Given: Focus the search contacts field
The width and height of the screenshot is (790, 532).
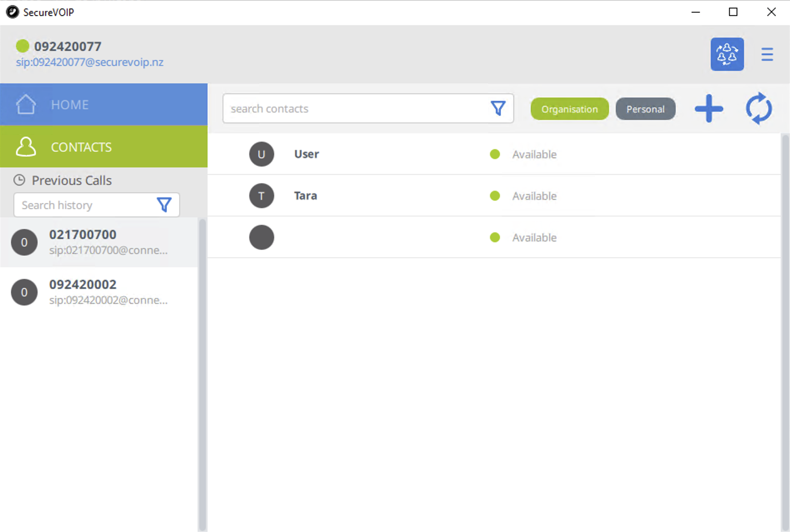Looking at the screenshot, I should (368, 108).
